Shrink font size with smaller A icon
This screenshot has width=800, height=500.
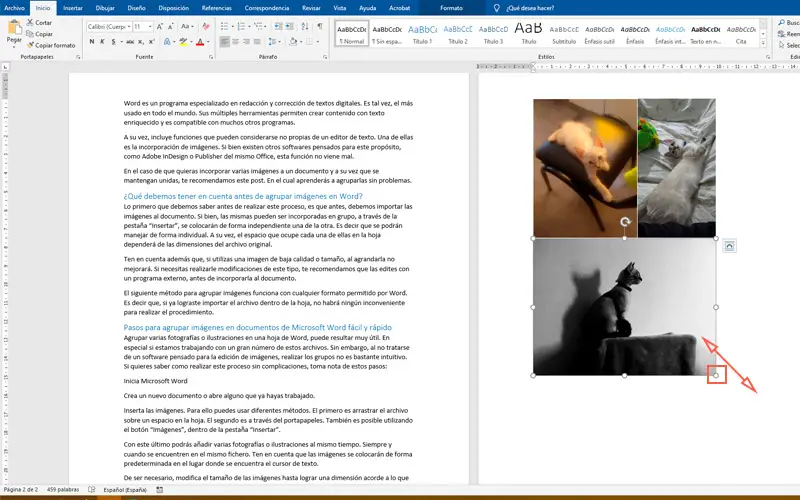(x=170, y=27)
